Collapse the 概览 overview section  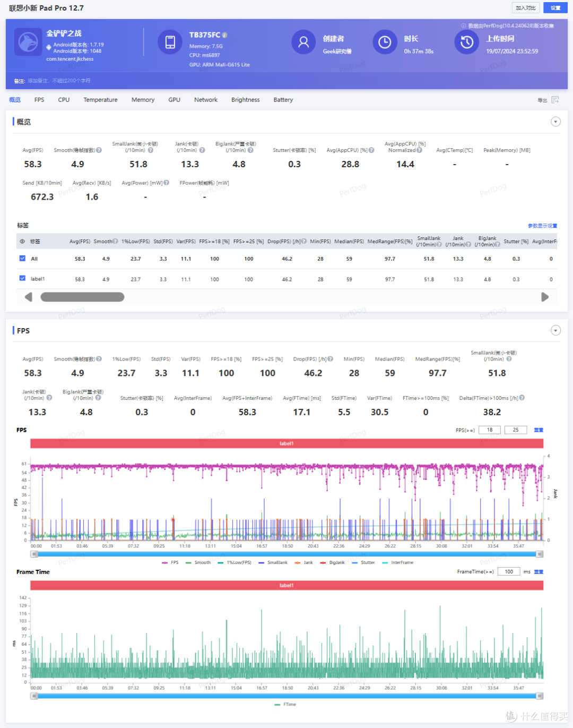555,122
